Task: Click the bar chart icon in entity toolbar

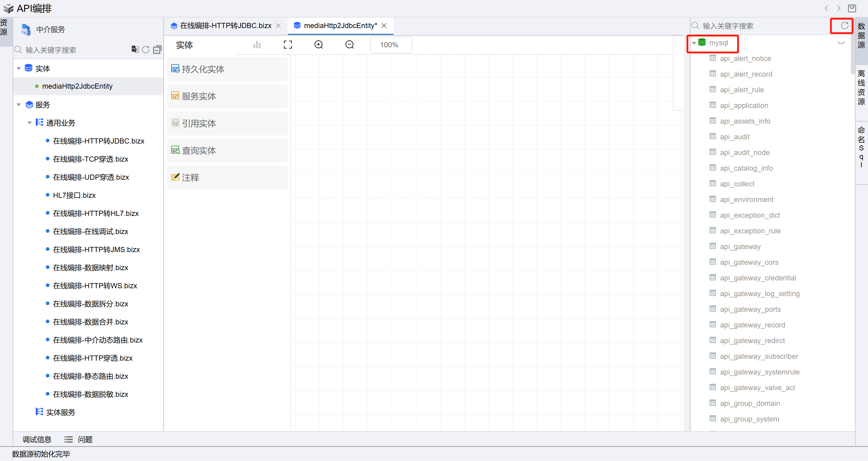Action: [257, 45]
